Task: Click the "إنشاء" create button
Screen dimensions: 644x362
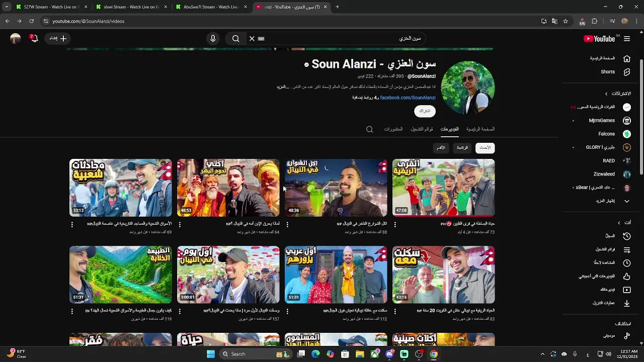Action: click(x=58, y=38)
